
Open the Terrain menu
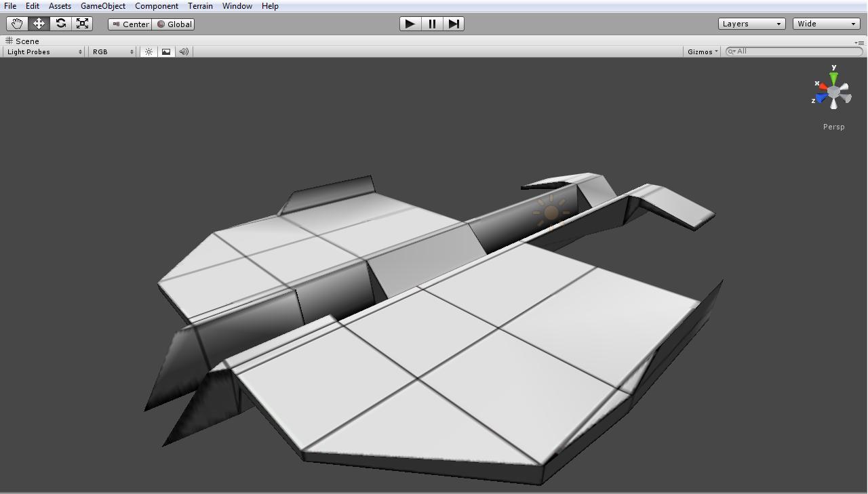pyautogui.click(x=200, y=6)
